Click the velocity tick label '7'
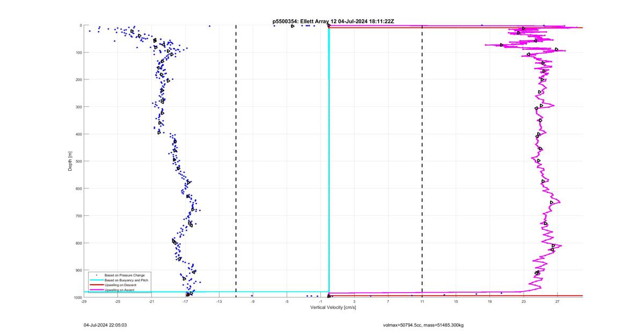 388,302
